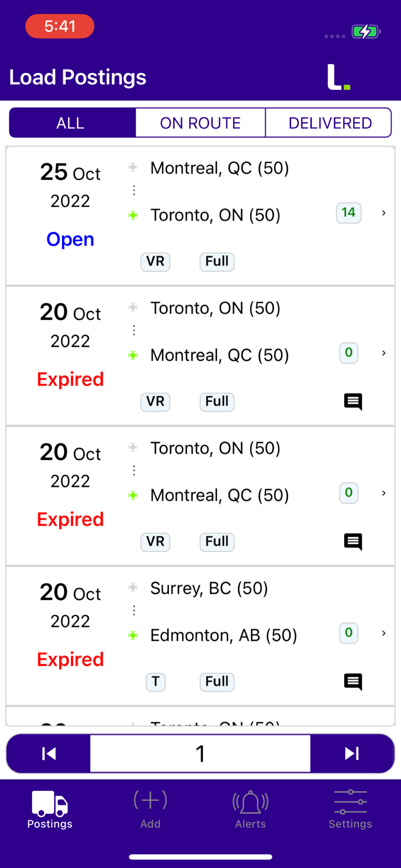Image resolution: width=401 pixels, height=868 pixels.
Task: Expand the Surrey to Edmonton posting chevron
Action: point(384,633)
